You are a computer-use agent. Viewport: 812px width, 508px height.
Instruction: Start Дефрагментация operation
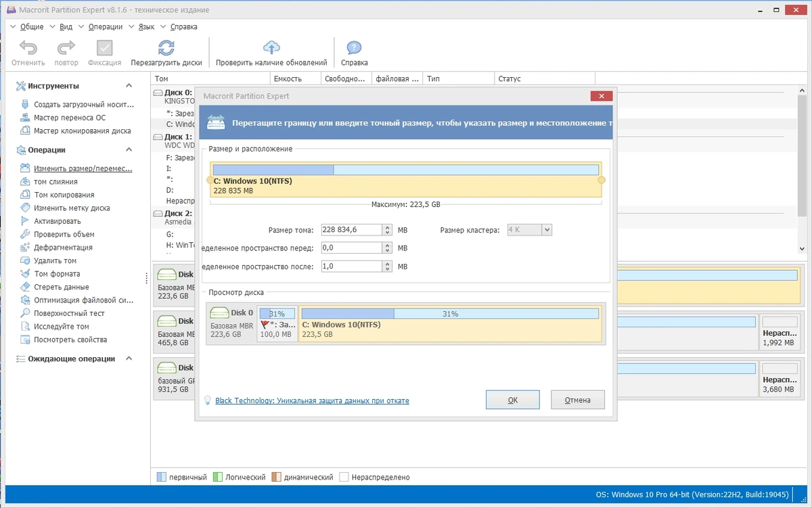click(x=63, y=248)
